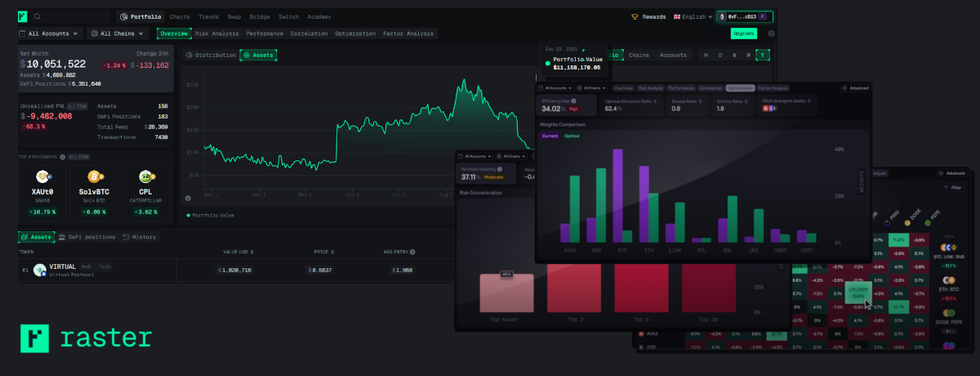Click the tall purple BTC weight bar
This screenshot has height=376, width=980.
click(618, 195)
